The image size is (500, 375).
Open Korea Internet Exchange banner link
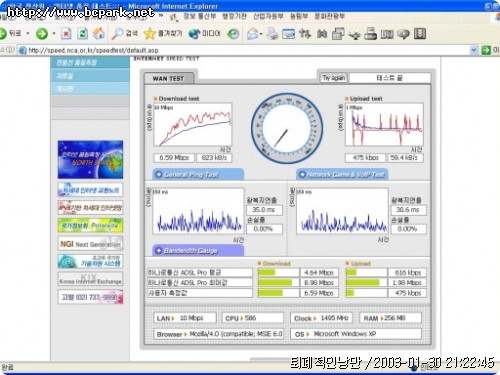[90, 279]
